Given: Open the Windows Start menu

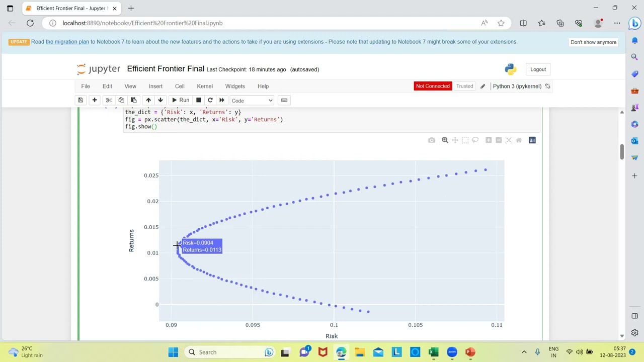Looking at the screenshot, I should (x=173, y=352).
